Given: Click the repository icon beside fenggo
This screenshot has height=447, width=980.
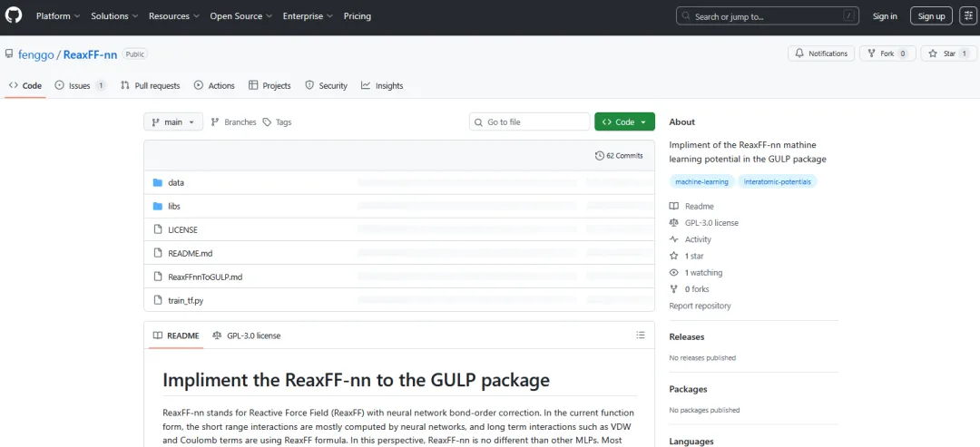Looking at the screenshot, I should 9,54.
